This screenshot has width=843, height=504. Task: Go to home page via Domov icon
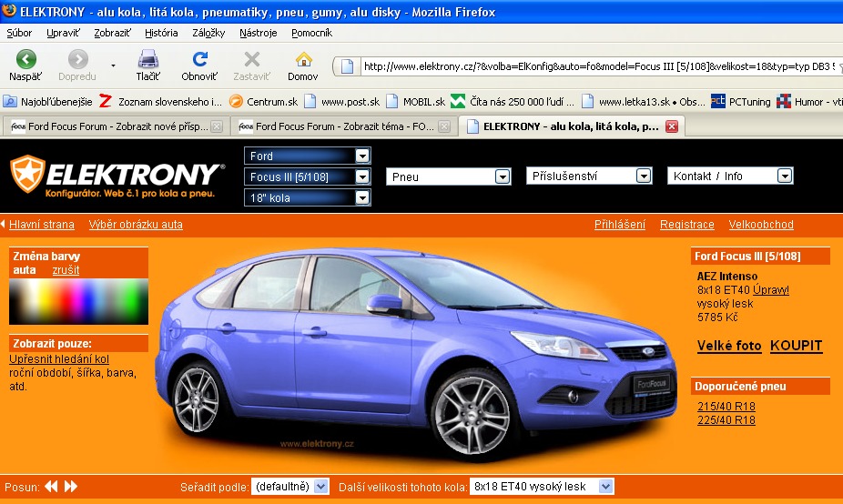303,61
